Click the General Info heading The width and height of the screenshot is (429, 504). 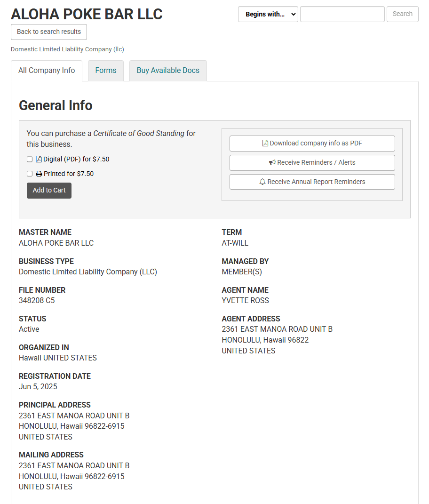click(x=56, y=105)
